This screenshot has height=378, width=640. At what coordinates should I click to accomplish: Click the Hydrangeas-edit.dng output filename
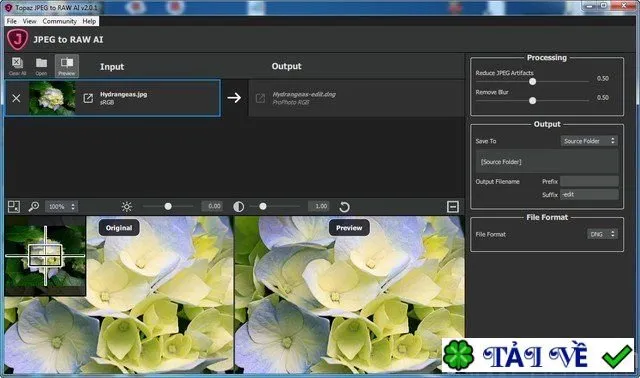coord(304,94)
